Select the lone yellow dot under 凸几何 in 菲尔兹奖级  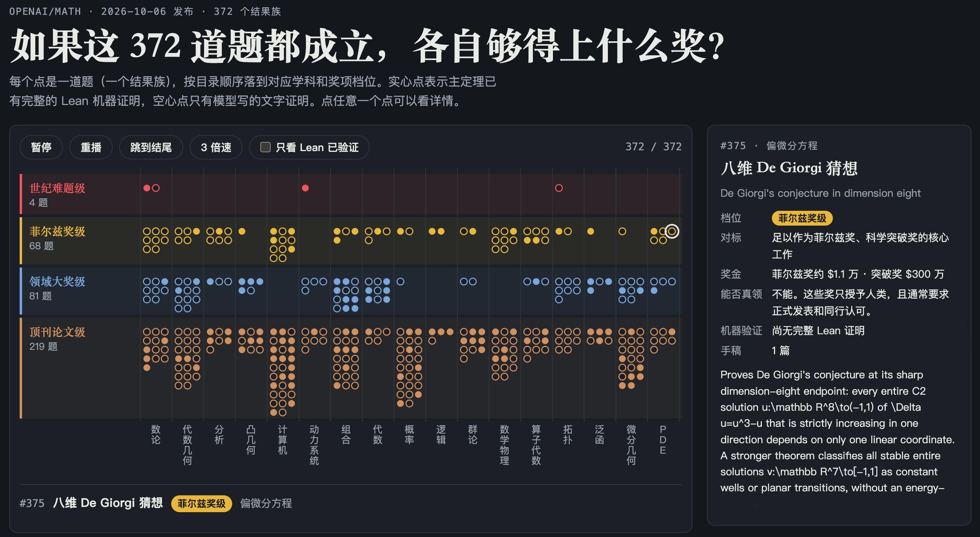click(242, 231)
